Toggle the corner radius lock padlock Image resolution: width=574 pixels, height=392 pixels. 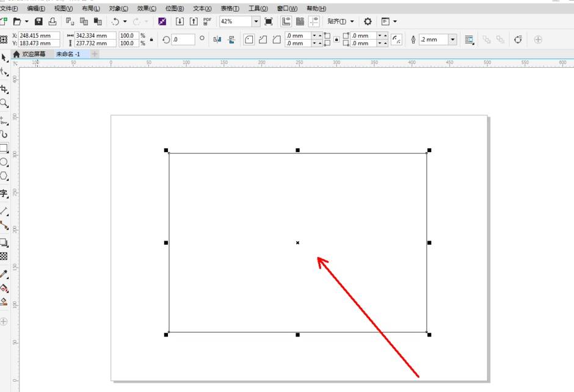[x=336, y=40]
